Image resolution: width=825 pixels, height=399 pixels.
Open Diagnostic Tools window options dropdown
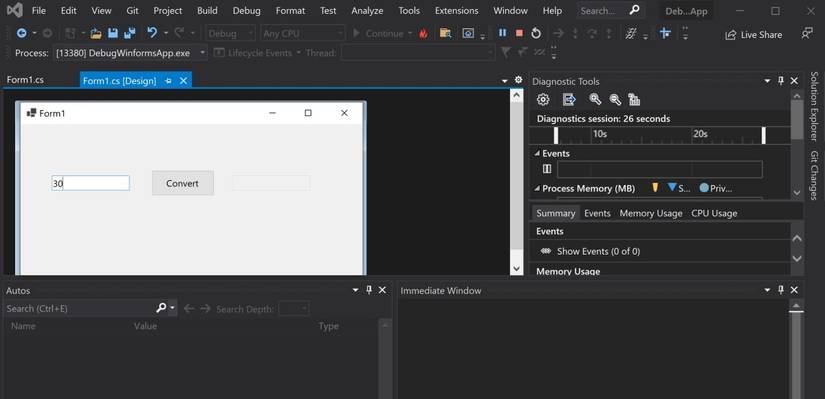(767, 81)
